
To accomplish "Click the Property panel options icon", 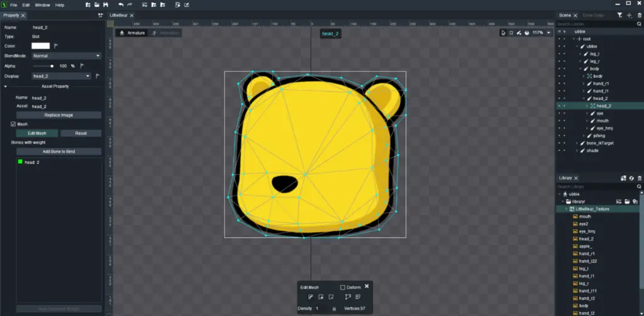I will pos(101,15).
